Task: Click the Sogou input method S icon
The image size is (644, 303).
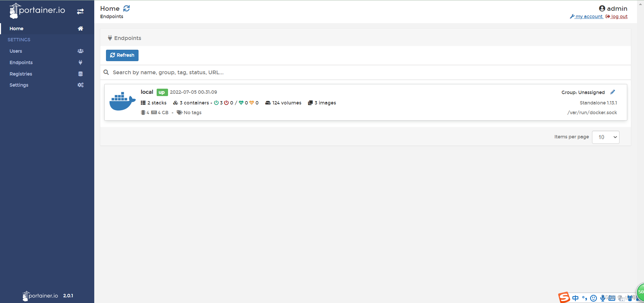Action: click(x=564, y=297)
